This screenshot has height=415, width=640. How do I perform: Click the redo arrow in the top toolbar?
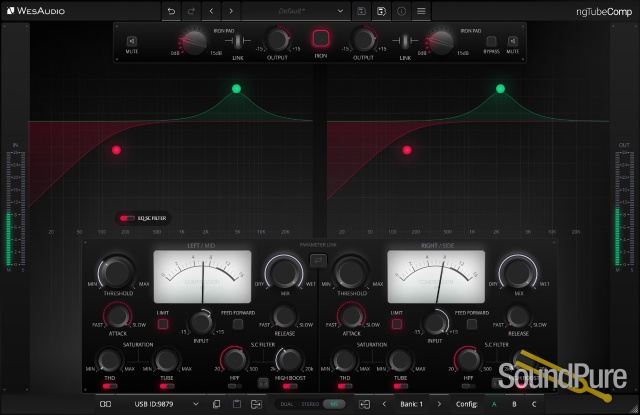191,11
